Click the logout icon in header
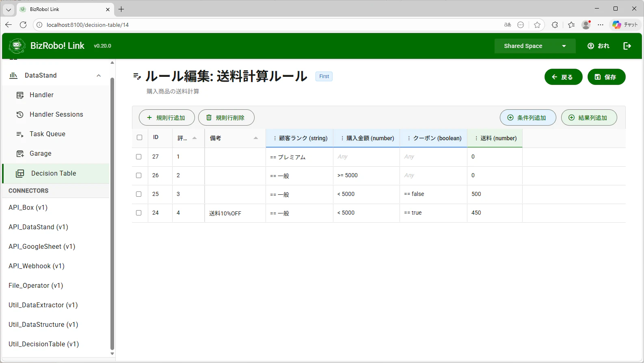Image resolution: width=644 pixels, height=363 pixels. coord(627,46)
